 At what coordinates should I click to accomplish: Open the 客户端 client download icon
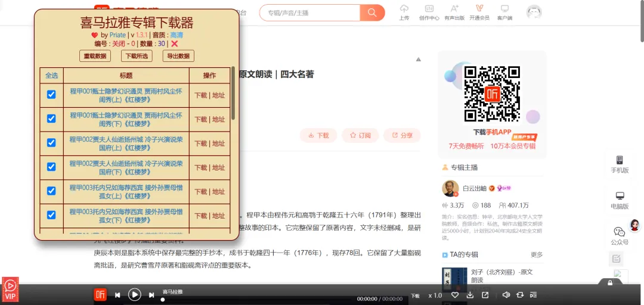point(504,8)
